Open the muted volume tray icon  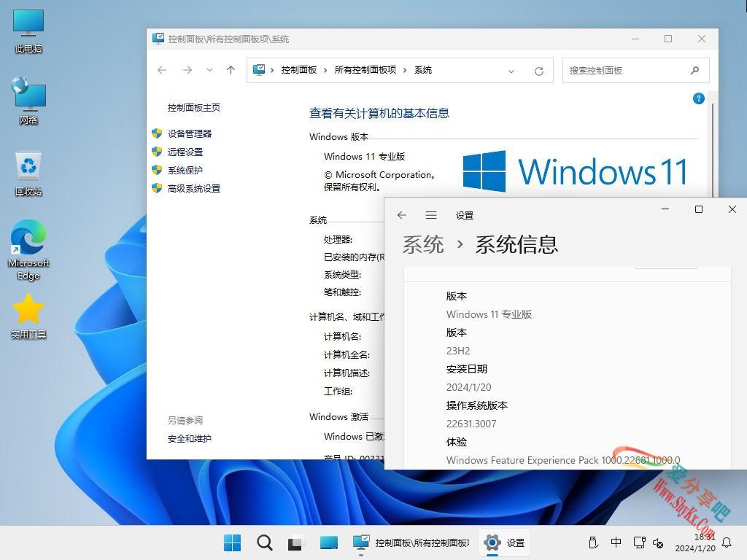[659, 542]
